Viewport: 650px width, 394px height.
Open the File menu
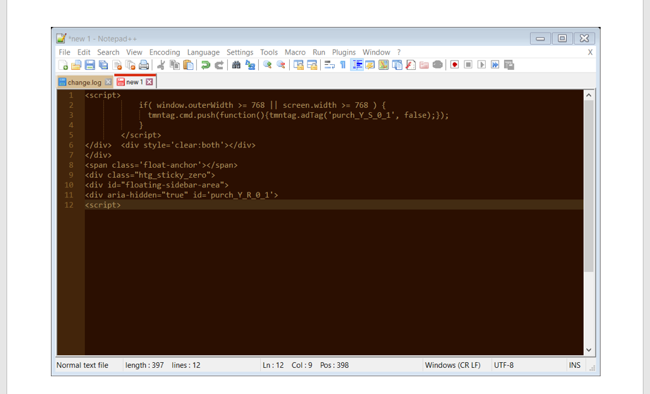coord(64,52)
